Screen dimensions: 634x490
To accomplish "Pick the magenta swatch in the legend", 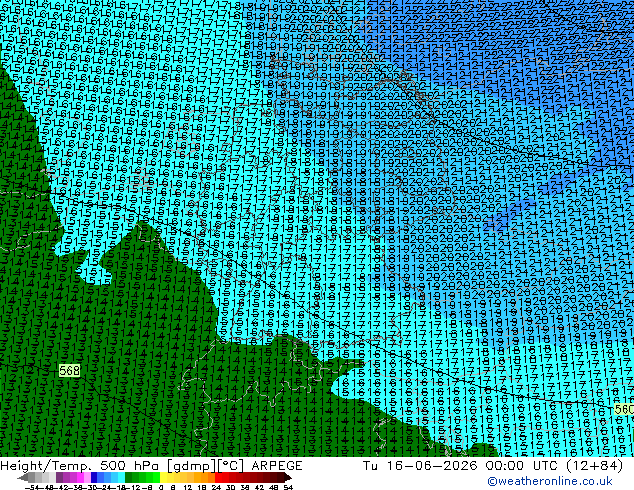I will coord(80,478).
